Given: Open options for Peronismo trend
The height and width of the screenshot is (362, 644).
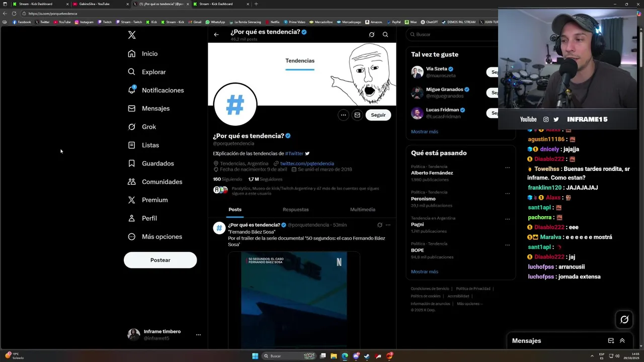Looking at the screenshot, I should [507, 193].
